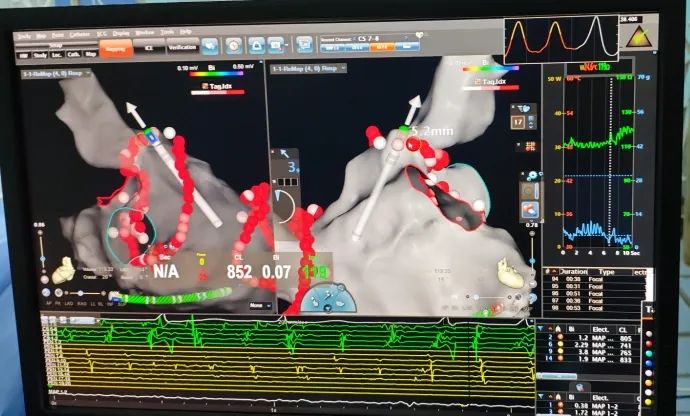Viewport: 690px width, 416px height.
Task: Click the clock timer toolbar icon
Action: click(x=232, y=46)
